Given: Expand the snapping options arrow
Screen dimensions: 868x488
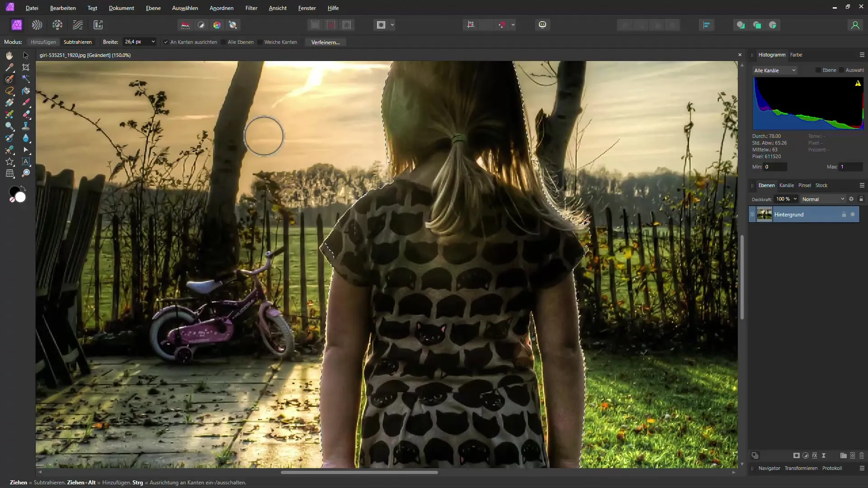Looking at the screenshot, I should 513,25.
